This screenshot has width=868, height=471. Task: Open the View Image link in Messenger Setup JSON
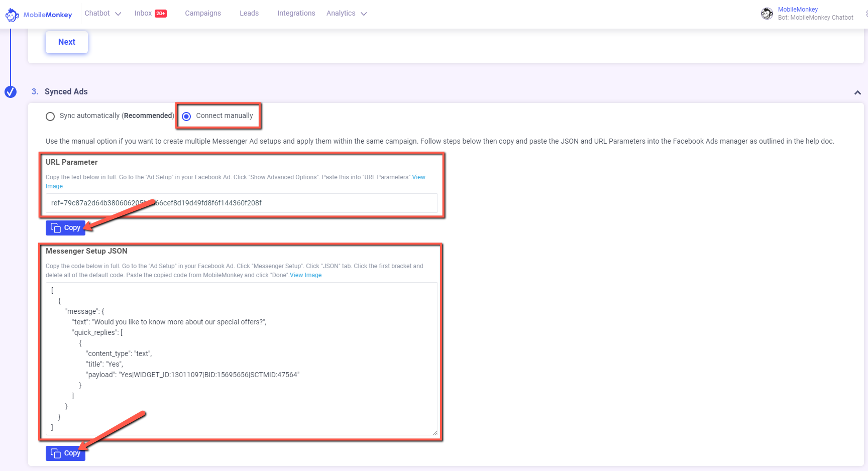[305, 275]
